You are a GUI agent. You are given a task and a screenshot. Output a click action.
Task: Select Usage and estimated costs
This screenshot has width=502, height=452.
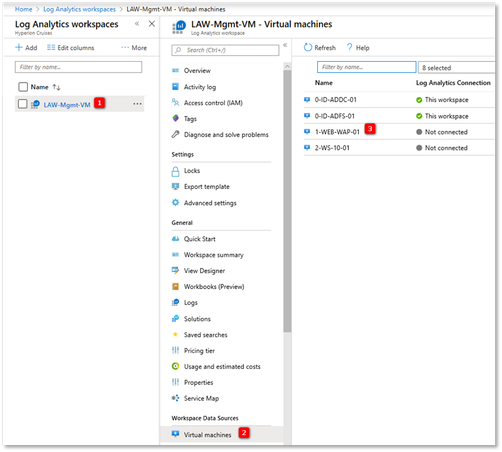pos(222,367)
